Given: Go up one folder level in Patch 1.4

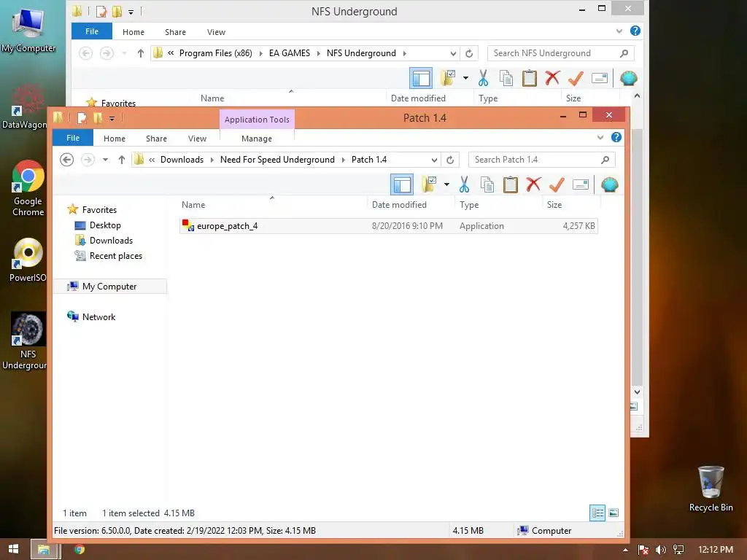Looking at the screenshot, I should click(122, 160).
